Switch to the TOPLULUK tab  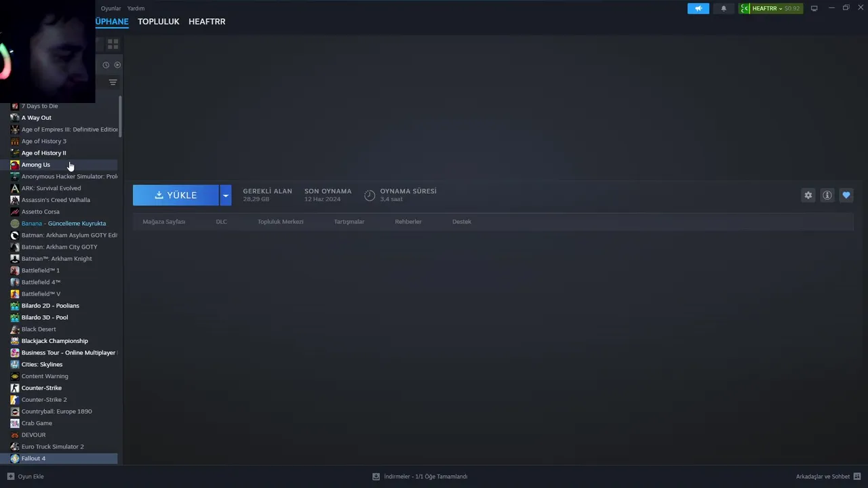(159, 22)
